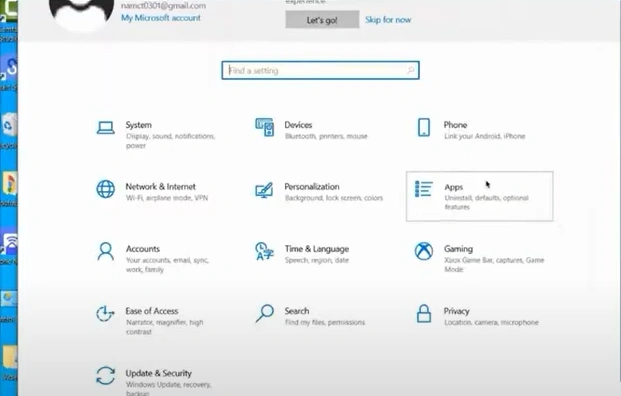Click 'Narrator, magnifier, high contrast' description
The width and height of the screenshot is (621, 396).
164,327
